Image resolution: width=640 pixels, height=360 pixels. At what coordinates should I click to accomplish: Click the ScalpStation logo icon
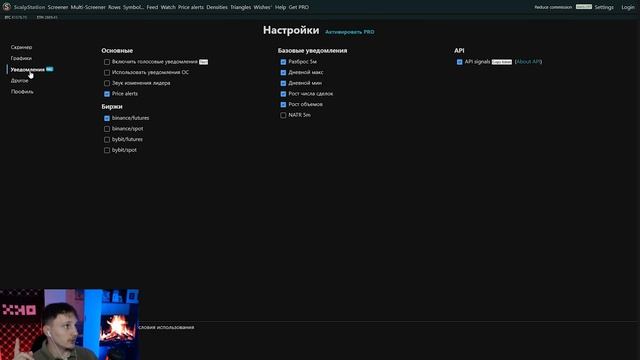click(7, 7)
